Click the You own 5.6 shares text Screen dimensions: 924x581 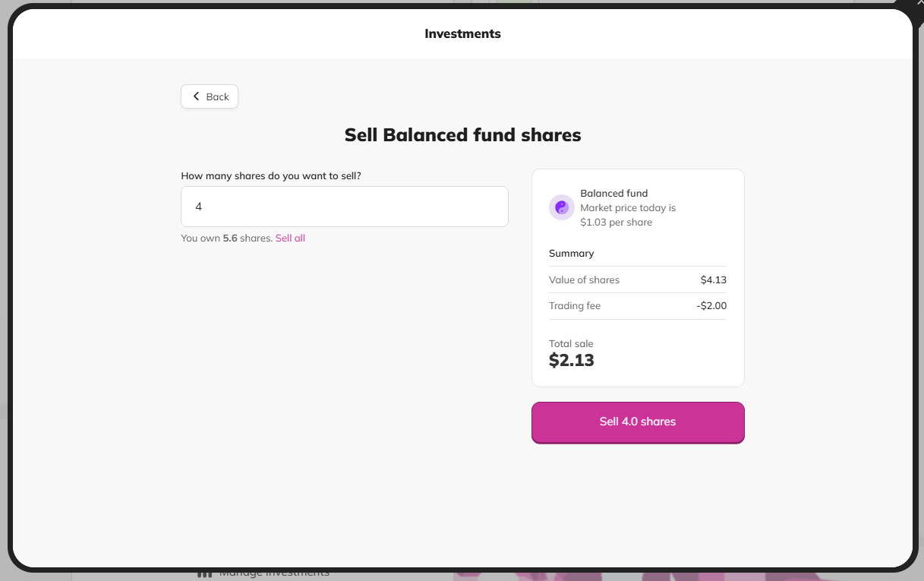pos(226,238)
